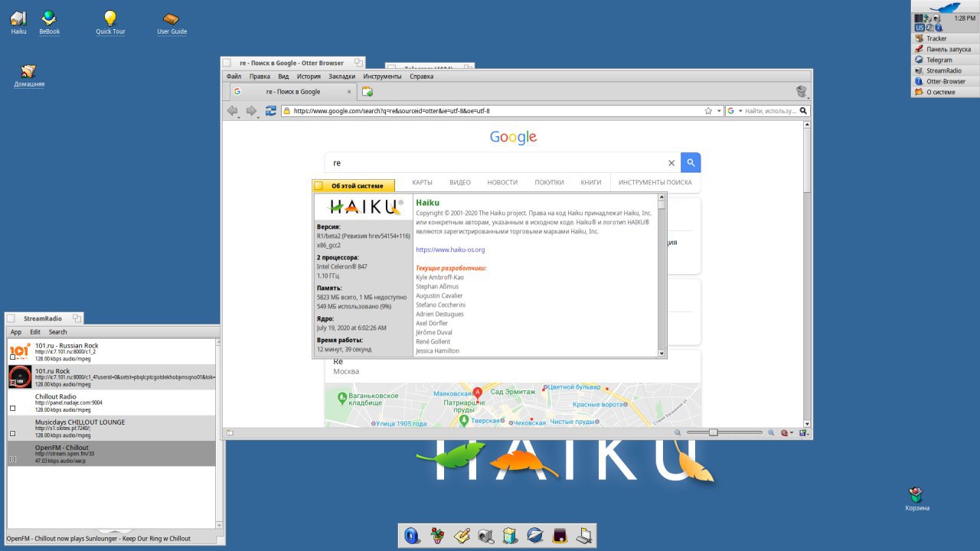
Task: Click the magnifier in the browser search box
Action: (803, 111)
